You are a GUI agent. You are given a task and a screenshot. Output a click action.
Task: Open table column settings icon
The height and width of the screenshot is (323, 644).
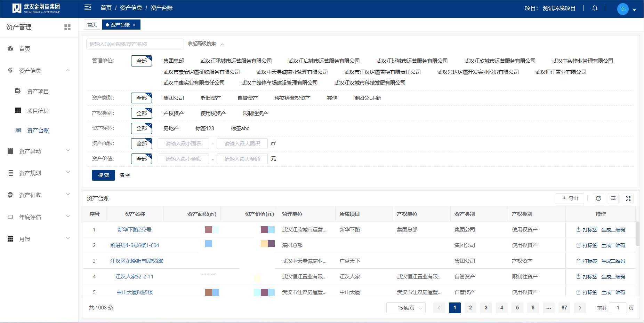(613, 198)
